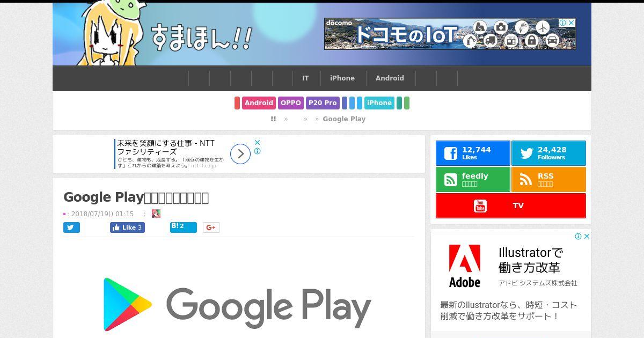This screenshot has width=644, height=338.
Task: Close the docomo IoT banner ad
Action: click(572, 23)
